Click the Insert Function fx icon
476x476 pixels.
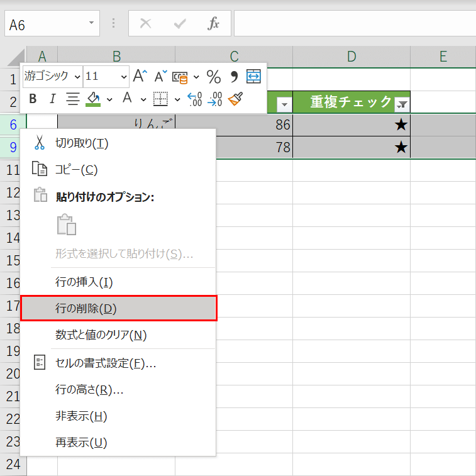click(213, 23)
